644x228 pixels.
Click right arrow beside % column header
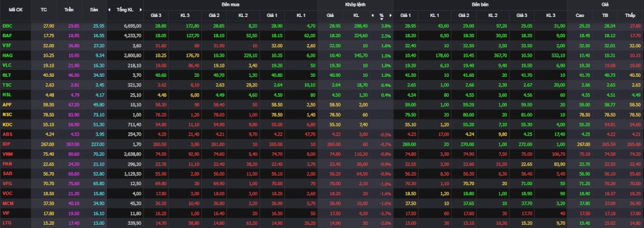(x=391, y=15)
